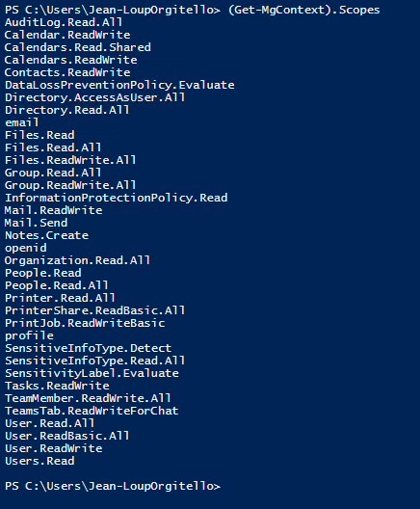Click the TeamsTab.ReadWriteForChat scope
The height and width of the screenshot is (509, 420).
[92, 411]
